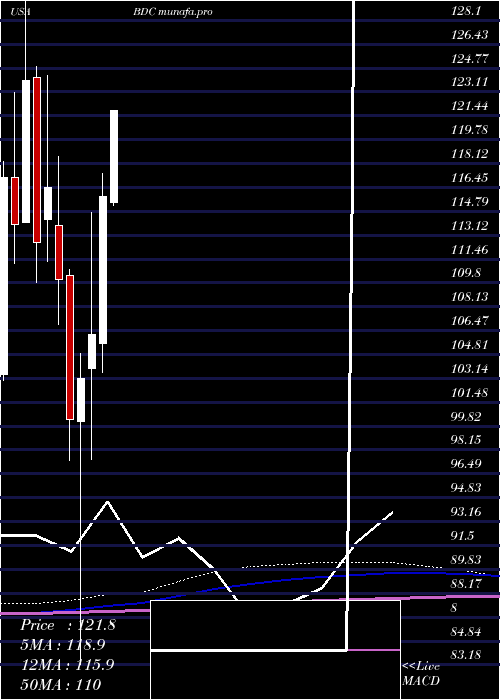Click the 124.77 price axis label
Viewport: 500px width, 700px height.
pos(470,58)
